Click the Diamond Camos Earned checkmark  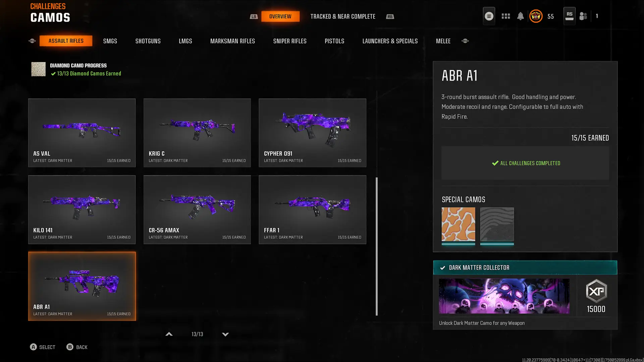pyautogui.click(x=53, y=74)
